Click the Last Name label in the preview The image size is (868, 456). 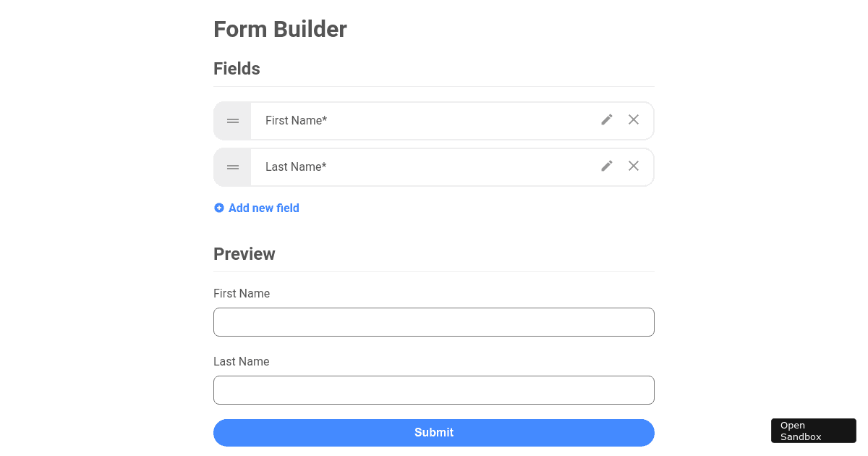click(x=242, y=361)
